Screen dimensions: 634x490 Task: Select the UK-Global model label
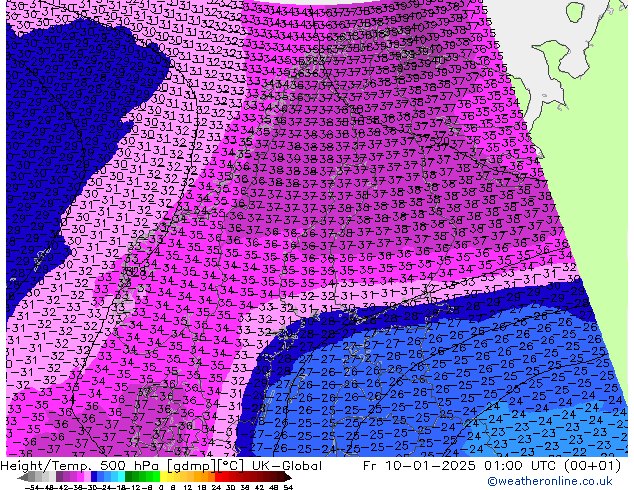(287, 466)
